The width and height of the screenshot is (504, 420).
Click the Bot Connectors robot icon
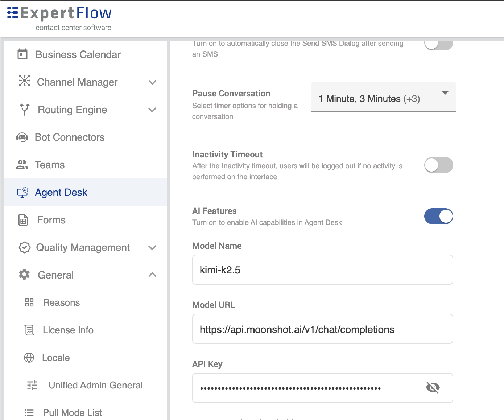click(22, 137)
